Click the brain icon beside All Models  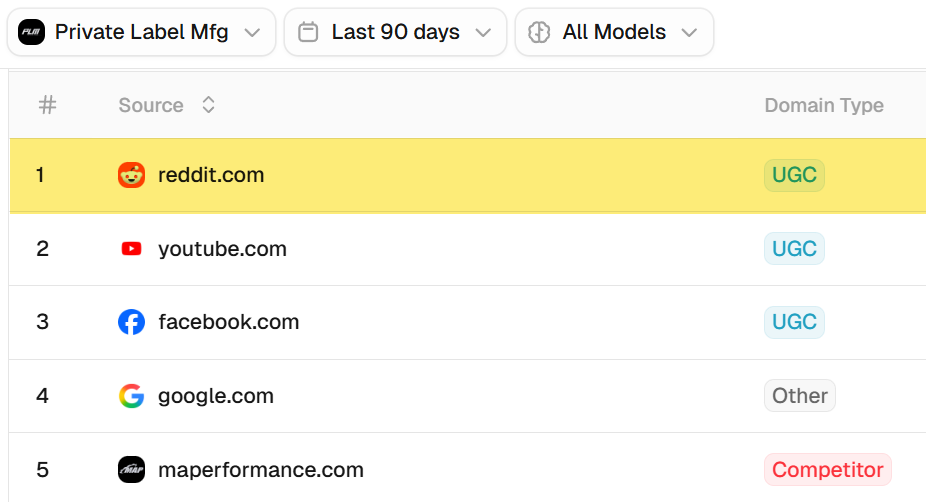point(540,32)
